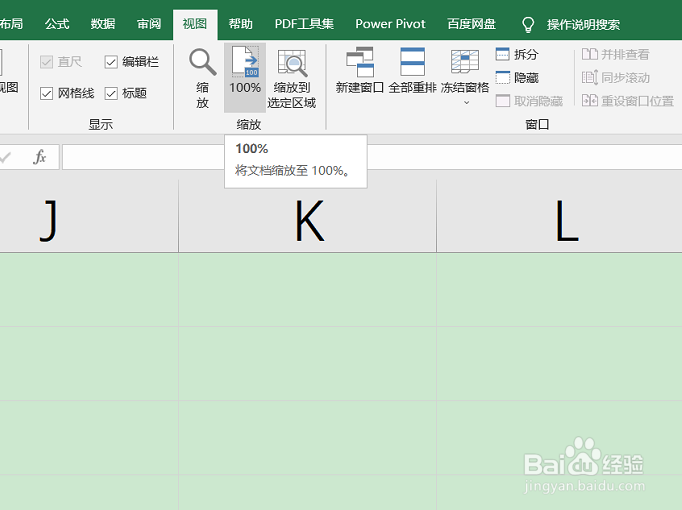This screenshot has height=510, width=682.
Task: Click View Side by Side (并排查看)
Action: point(615,54)
